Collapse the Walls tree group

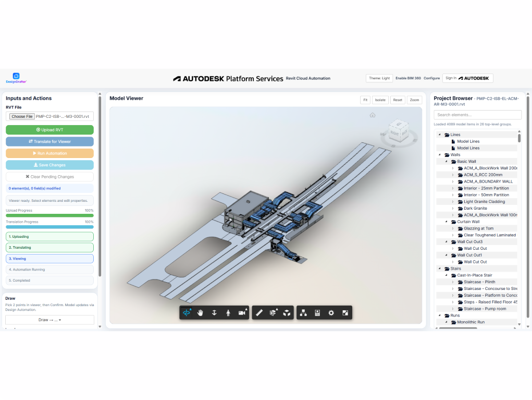(x=440, y=155)
